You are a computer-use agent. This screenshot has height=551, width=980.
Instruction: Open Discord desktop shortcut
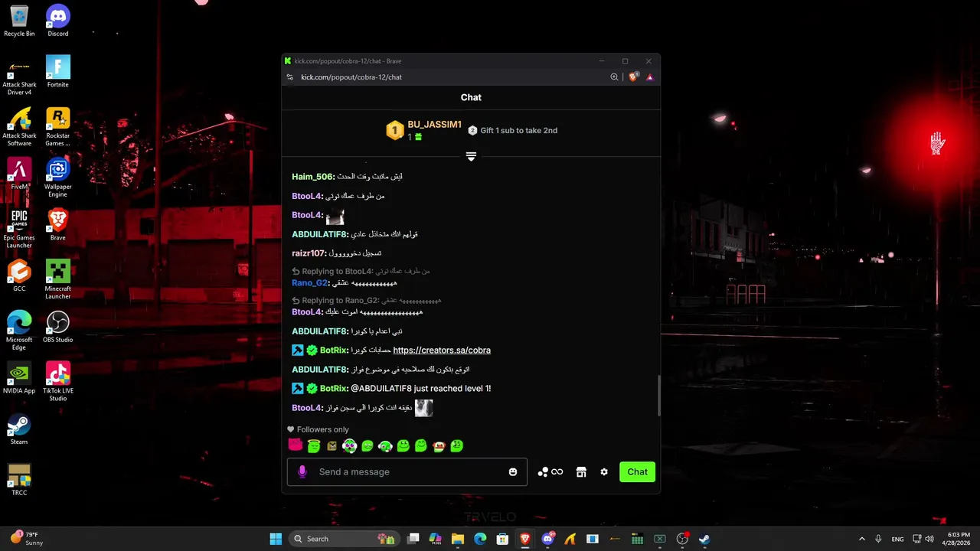[58, 21]
